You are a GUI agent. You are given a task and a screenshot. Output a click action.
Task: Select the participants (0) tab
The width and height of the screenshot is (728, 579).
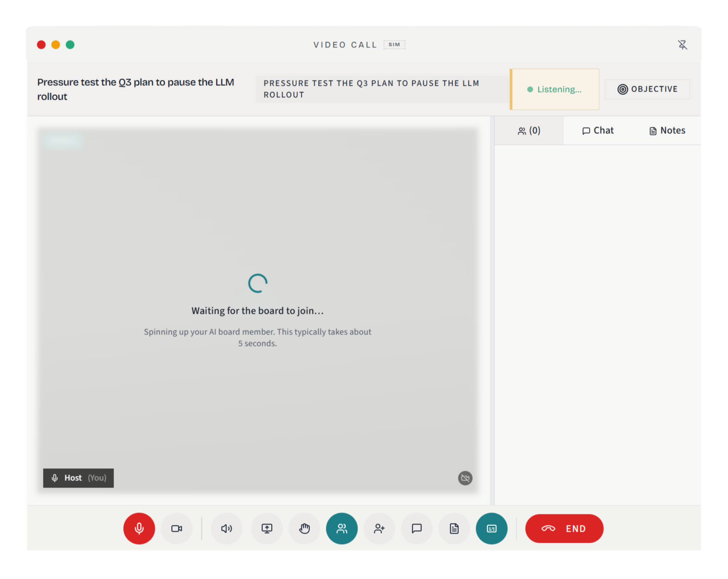pos(529,131)
